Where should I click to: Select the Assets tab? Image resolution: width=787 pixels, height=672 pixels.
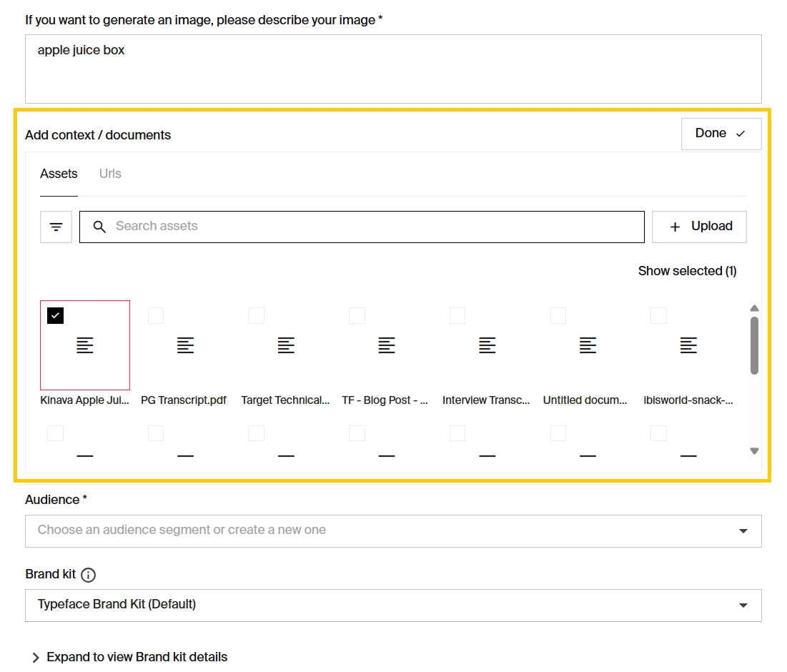tap(59, 174)
